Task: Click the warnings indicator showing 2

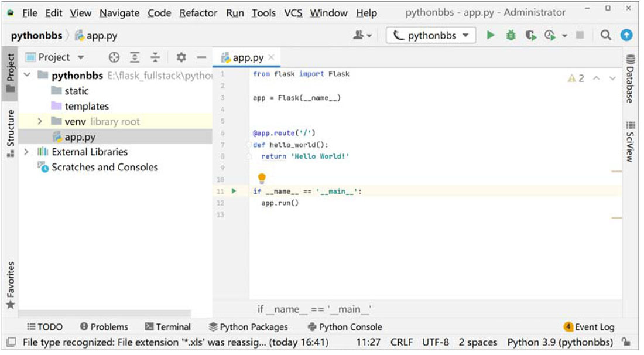Action: tap(576, 78)
